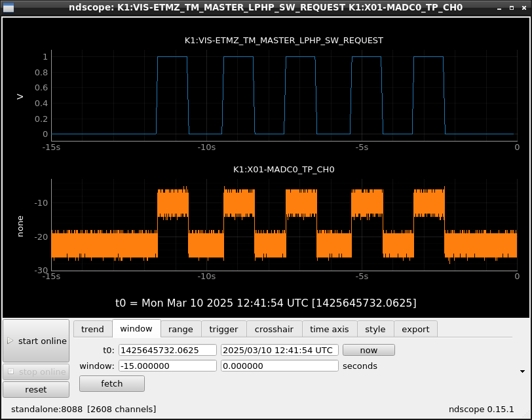Click the stop square icon on stop online

[x=11, y=372]
